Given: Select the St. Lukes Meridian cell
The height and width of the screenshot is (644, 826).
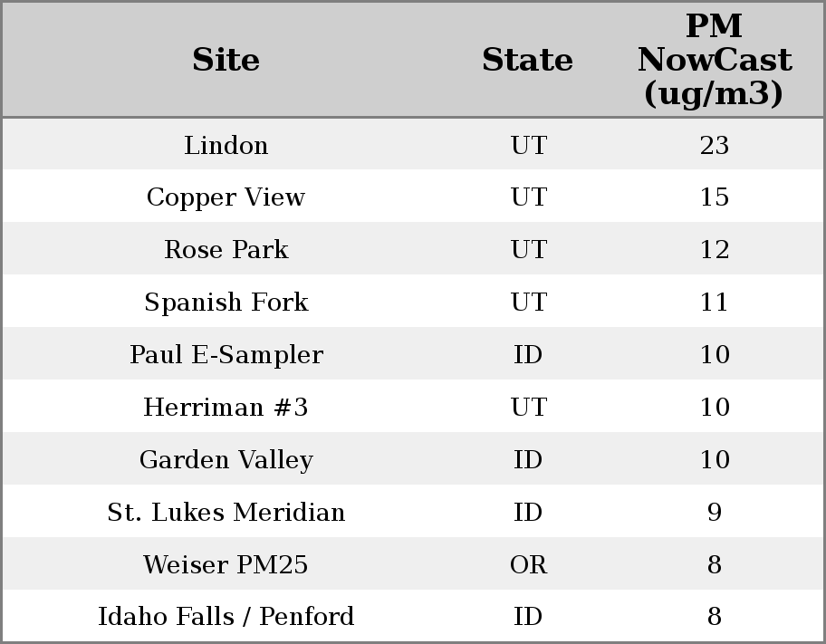Looking at the screenshot, I should (x=226, y=513).
